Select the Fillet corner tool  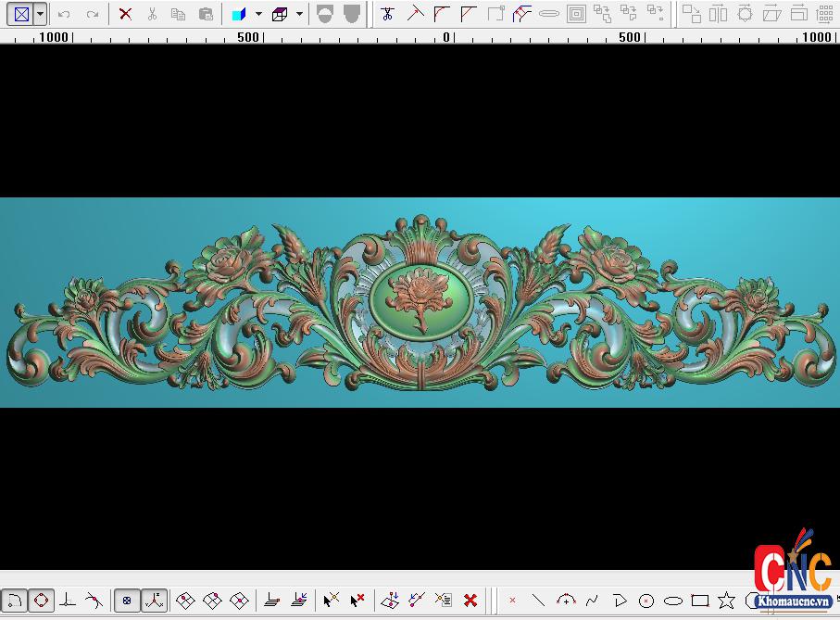pos(442,14)
